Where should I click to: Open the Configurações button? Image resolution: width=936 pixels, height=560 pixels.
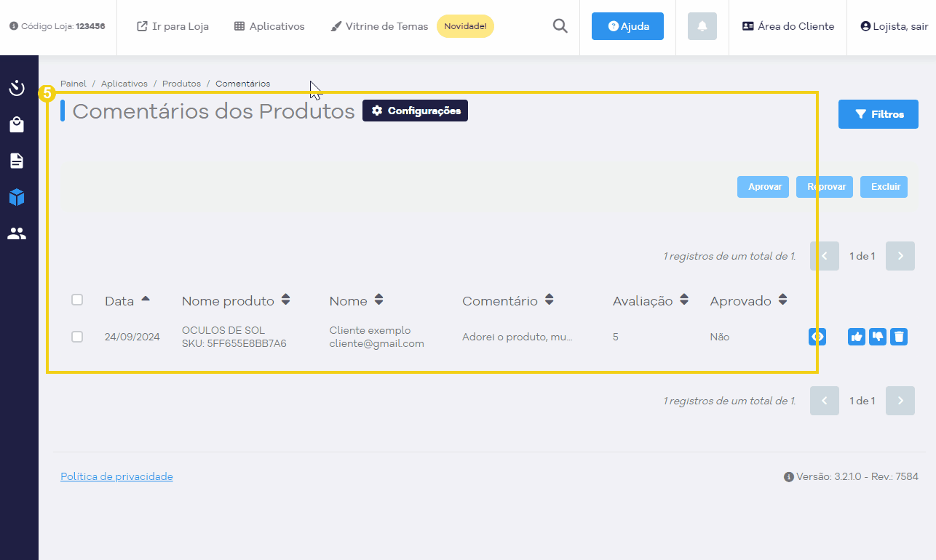point(415,111)
